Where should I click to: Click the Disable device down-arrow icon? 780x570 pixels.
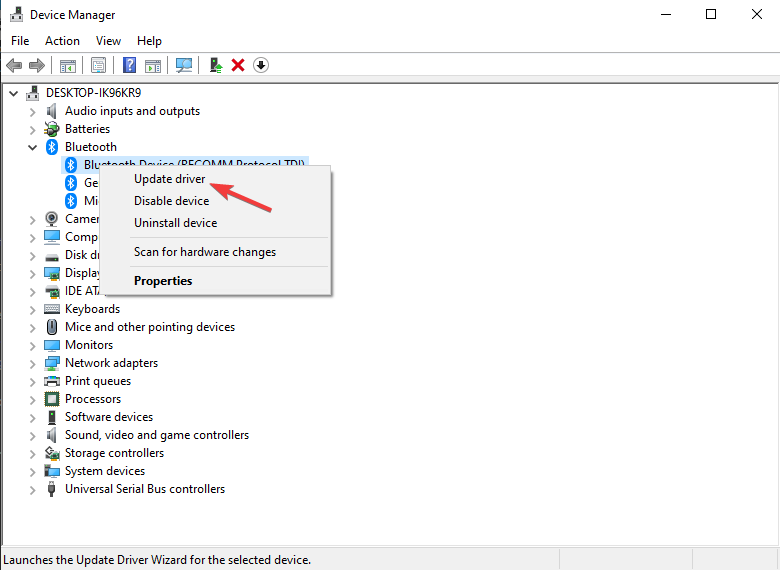point(261,65)
